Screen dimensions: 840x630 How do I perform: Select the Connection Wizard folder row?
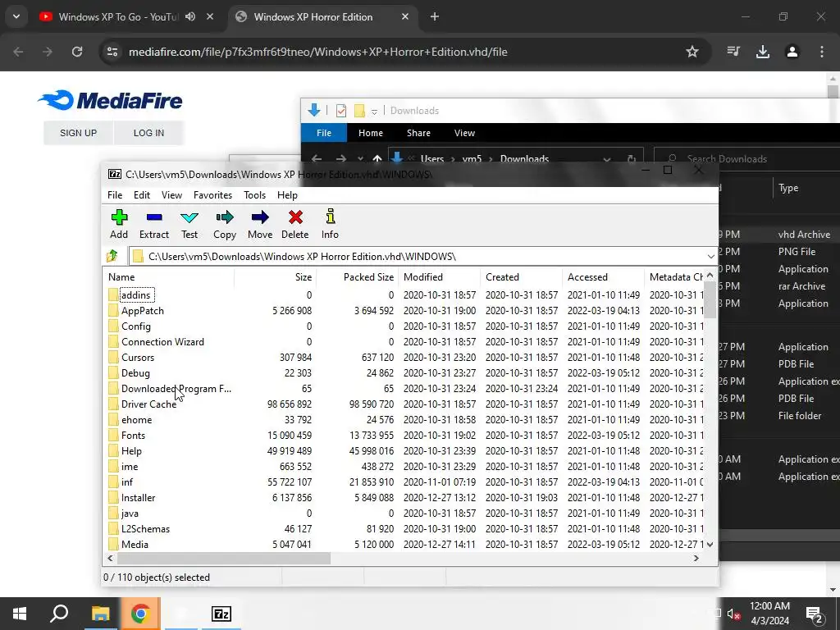pyautogui.click(x=404, y=342)
